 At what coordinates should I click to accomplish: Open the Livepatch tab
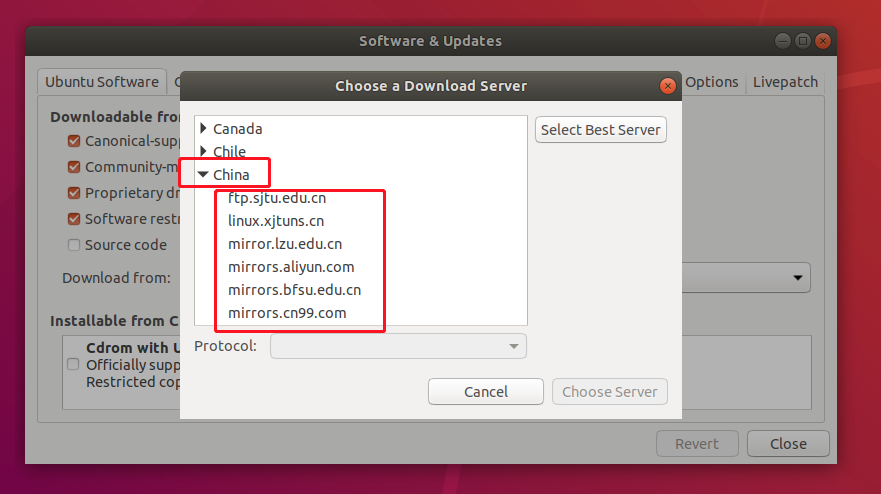click(x=785, y=82)
